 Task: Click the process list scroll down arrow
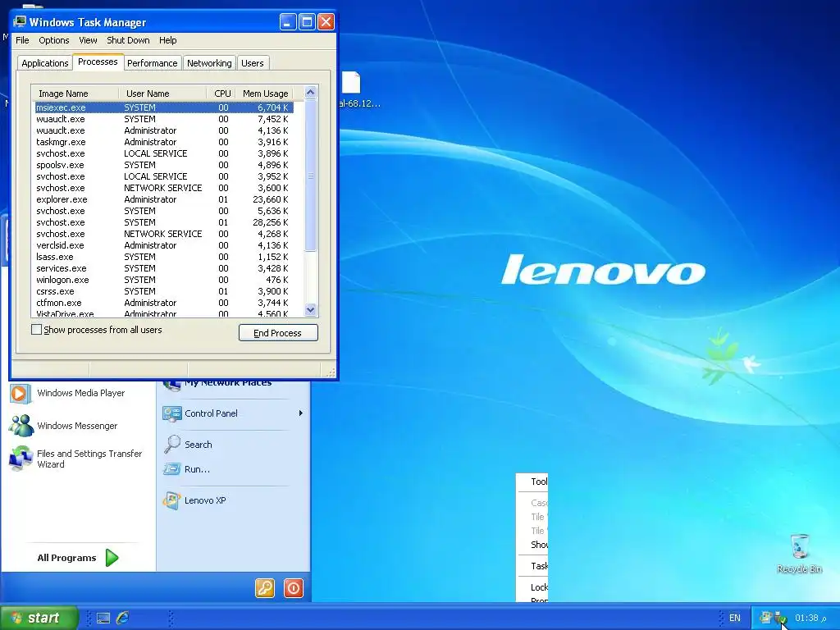tap(311, 309)
